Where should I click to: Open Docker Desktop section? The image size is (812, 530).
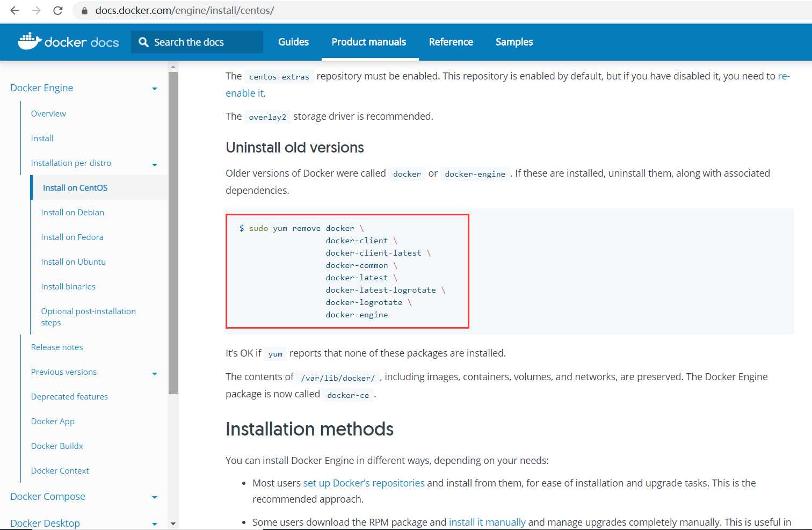tap(45, 523)
